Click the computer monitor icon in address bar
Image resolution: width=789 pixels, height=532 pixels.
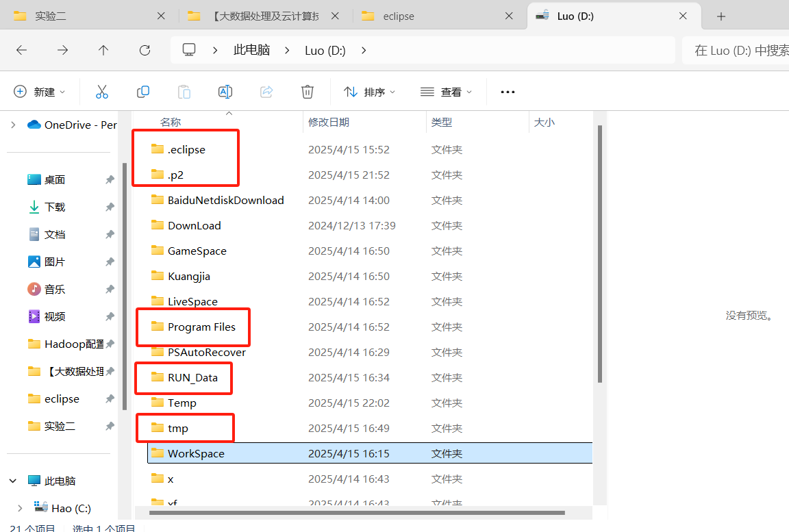189,50
